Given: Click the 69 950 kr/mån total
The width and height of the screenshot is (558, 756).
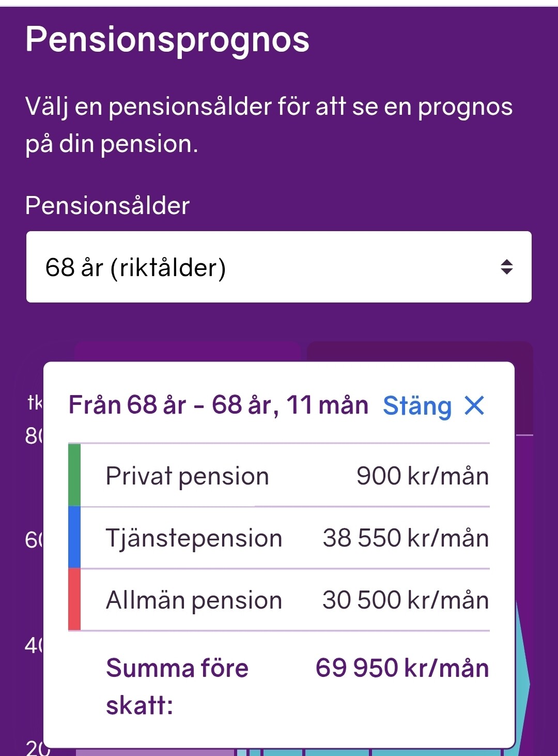Looking at the screenshot, I should coord(402,668).
